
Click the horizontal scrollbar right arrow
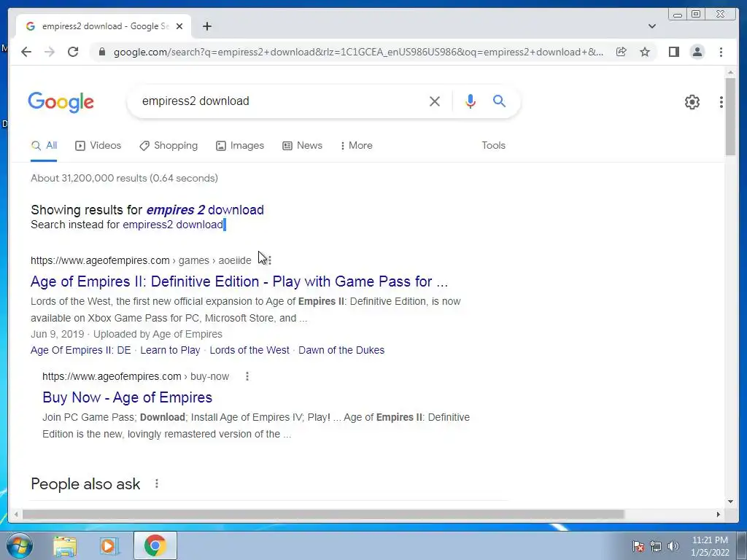click(719, 514)
